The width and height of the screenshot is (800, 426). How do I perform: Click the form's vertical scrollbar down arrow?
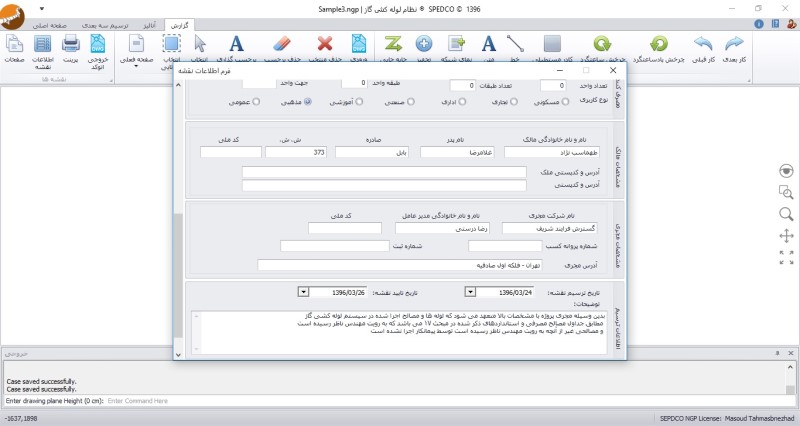[x=178, y=355]
